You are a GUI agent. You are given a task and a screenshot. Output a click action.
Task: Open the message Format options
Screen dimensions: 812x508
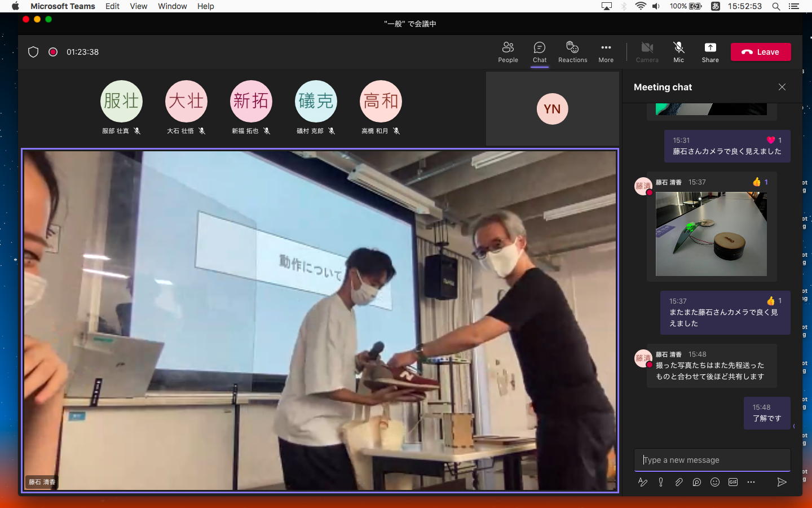point(642,482)
